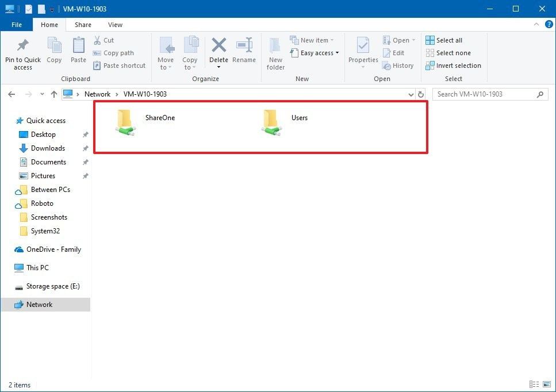Switch to large icons view
556x392 pixels.
(547, 385)
